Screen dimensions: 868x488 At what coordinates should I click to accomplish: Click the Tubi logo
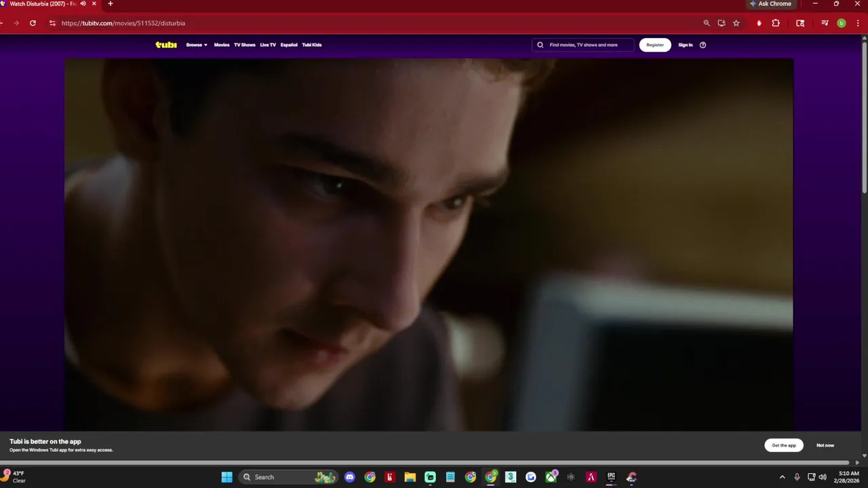click(x=166, y=45)
